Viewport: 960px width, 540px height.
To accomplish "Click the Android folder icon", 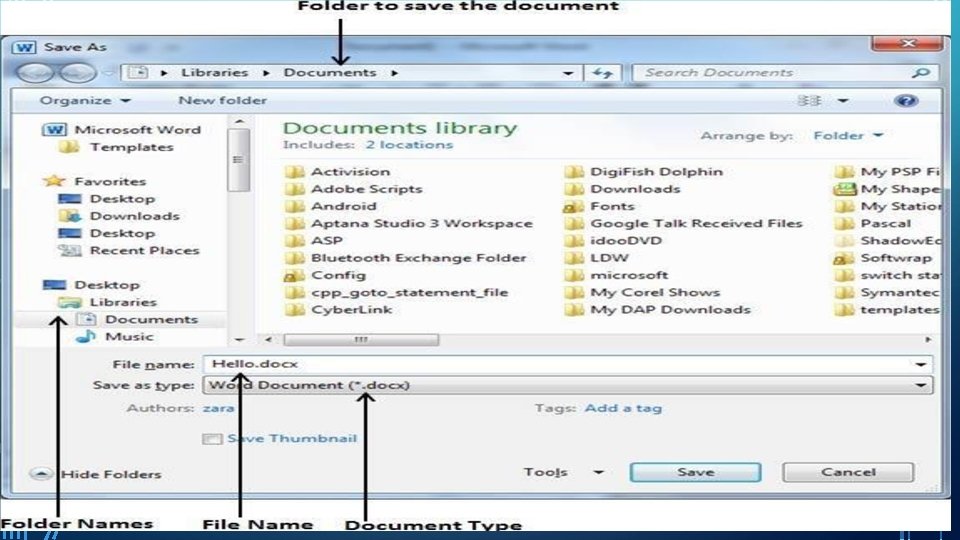I will pos(294,206).
